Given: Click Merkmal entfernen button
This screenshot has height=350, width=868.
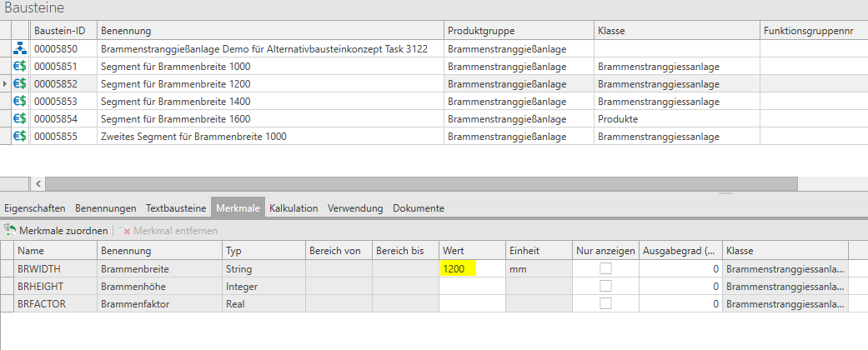Looking at the screenshot, I should (x=168, y=231).
